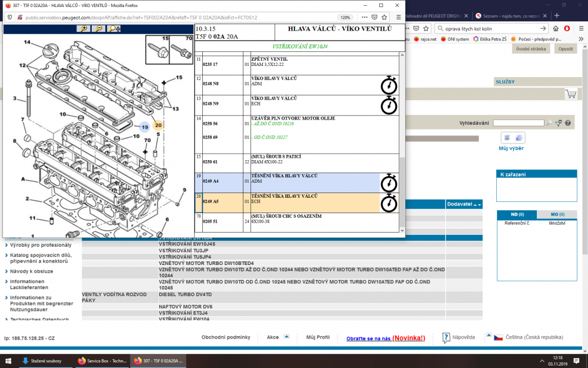Click the Úvodní stránka button
The height and width of the screenshot is (368, 588).
click(x=530, y=49)
